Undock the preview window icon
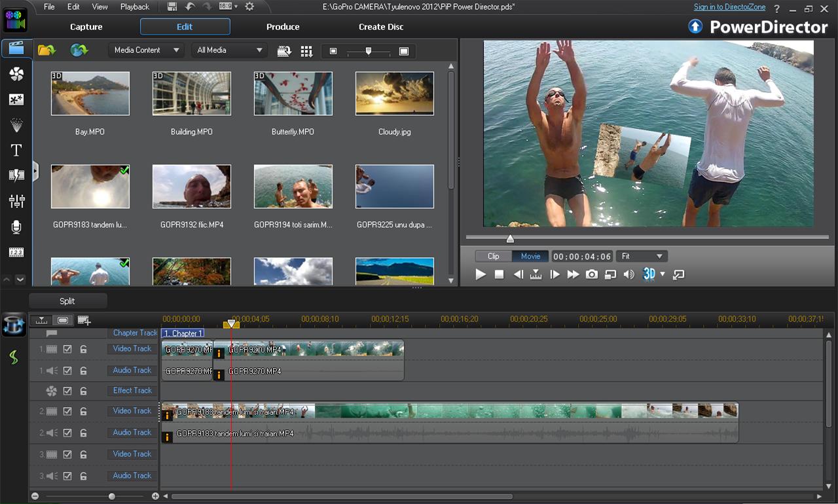The height and width of the screenshot is (504, 838). point(679,274)
